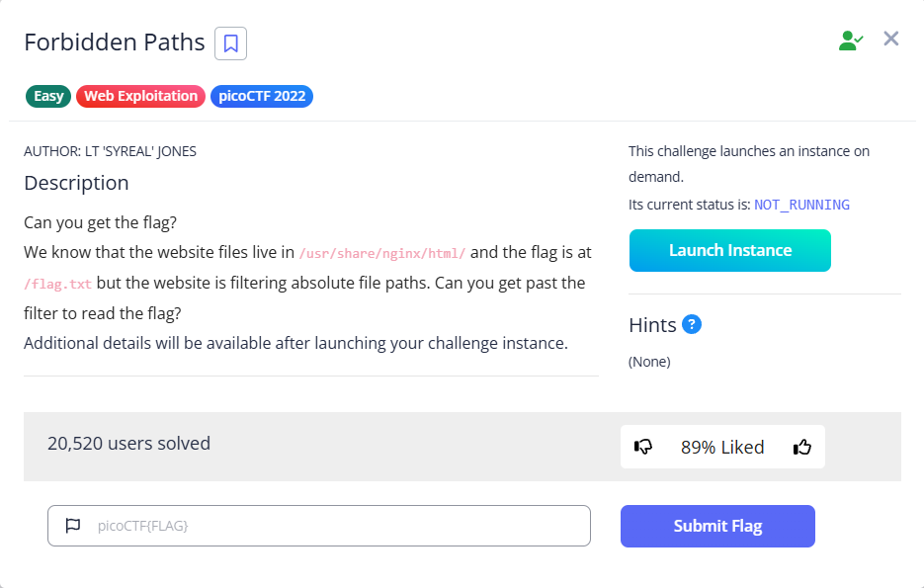This screenshot has height=588, width=924.
Task: Click the thumbs down dislike icon
Action: click(x=643, y=447)
